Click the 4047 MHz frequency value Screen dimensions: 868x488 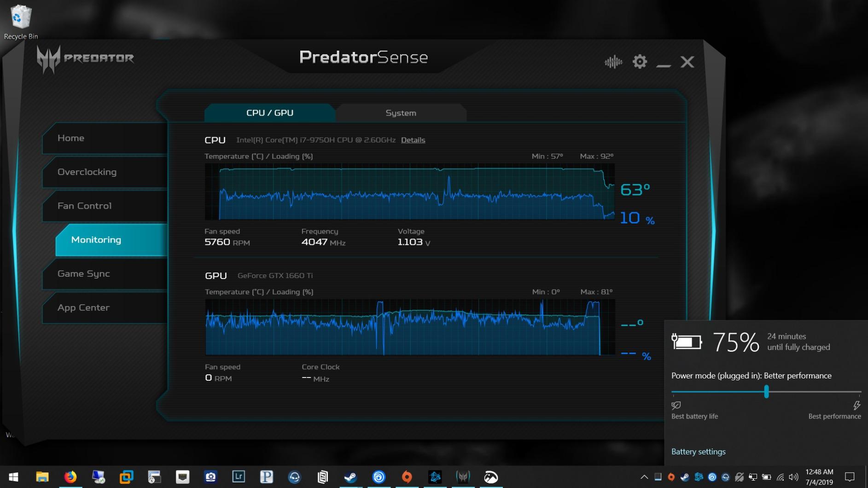[323, 242]
